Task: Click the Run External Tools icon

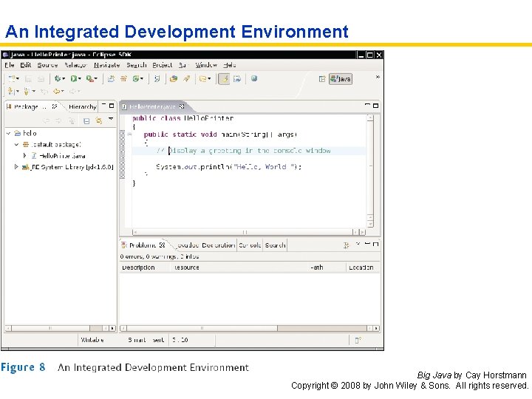Action: click(89, 79)
